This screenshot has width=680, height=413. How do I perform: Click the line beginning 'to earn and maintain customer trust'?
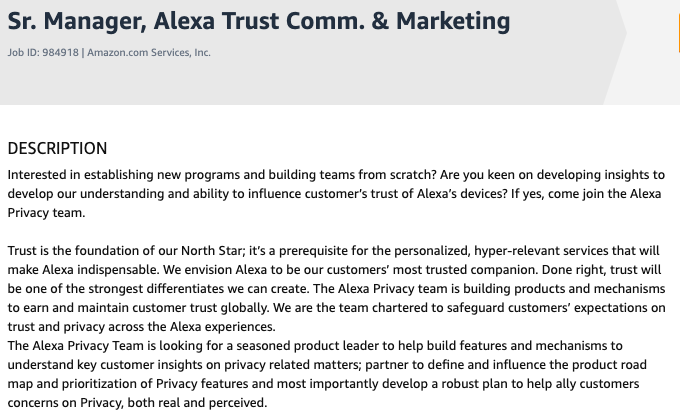336,308
